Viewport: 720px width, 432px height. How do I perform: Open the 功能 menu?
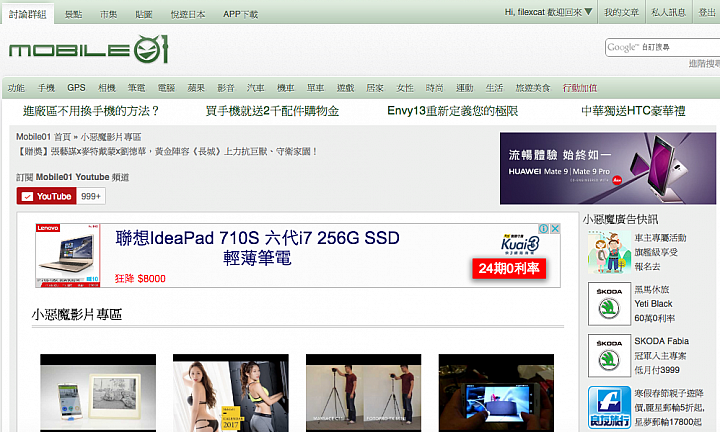[16, 88]
